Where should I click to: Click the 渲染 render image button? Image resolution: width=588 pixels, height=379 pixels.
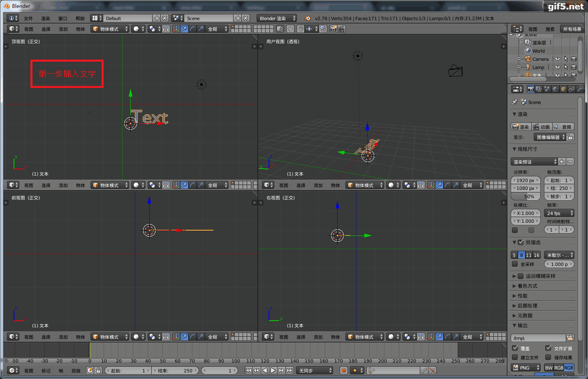[x=521, y=127]
